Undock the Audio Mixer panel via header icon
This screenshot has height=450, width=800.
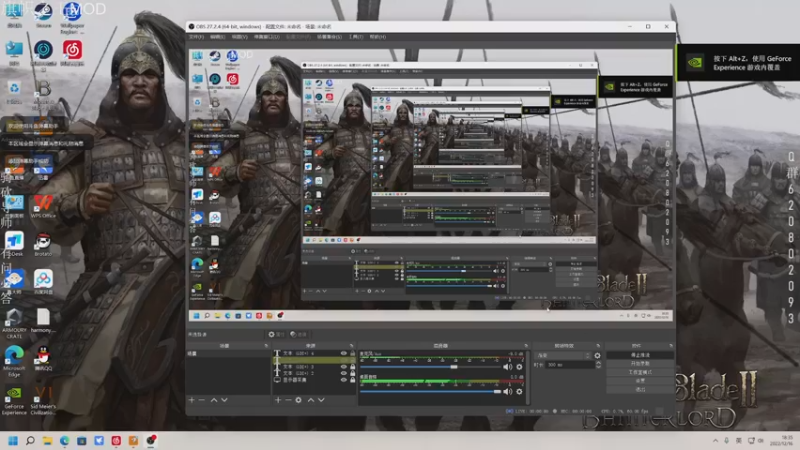pyautogui.click(x=526, y=346)
